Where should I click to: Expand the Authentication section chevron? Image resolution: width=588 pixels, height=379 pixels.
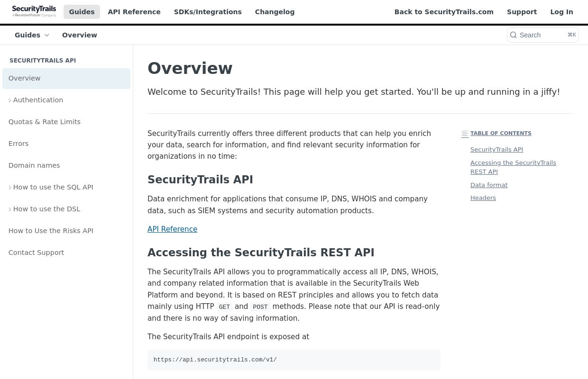click(10, 100)
